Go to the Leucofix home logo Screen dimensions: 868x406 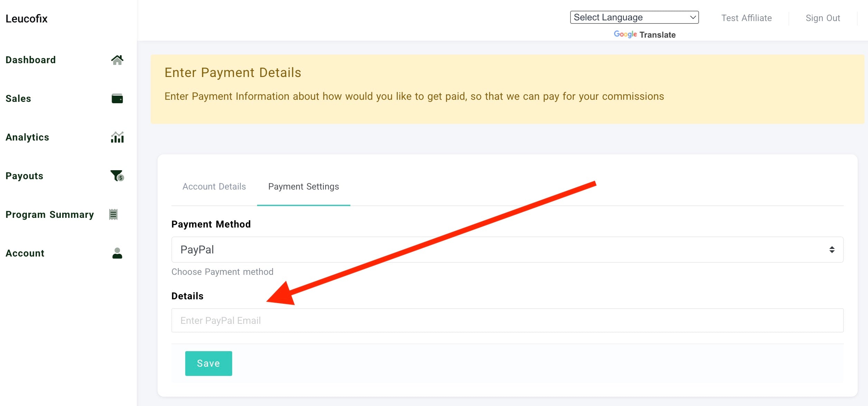27,19
